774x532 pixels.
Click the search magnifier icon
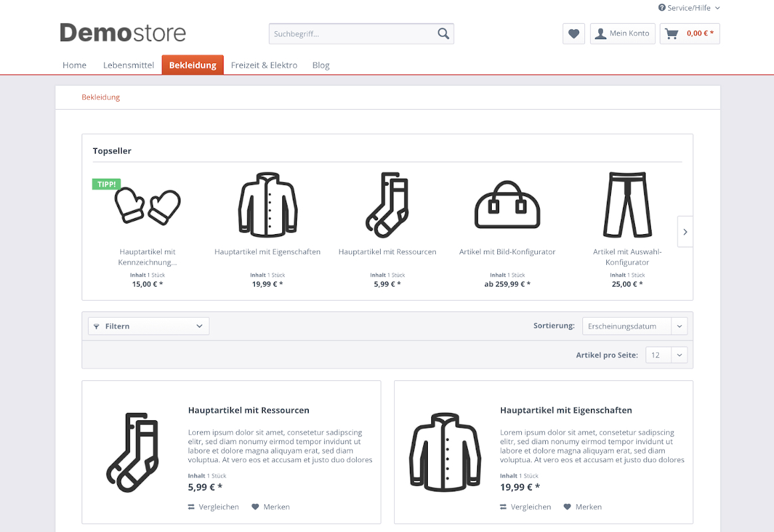click(443, 34)
